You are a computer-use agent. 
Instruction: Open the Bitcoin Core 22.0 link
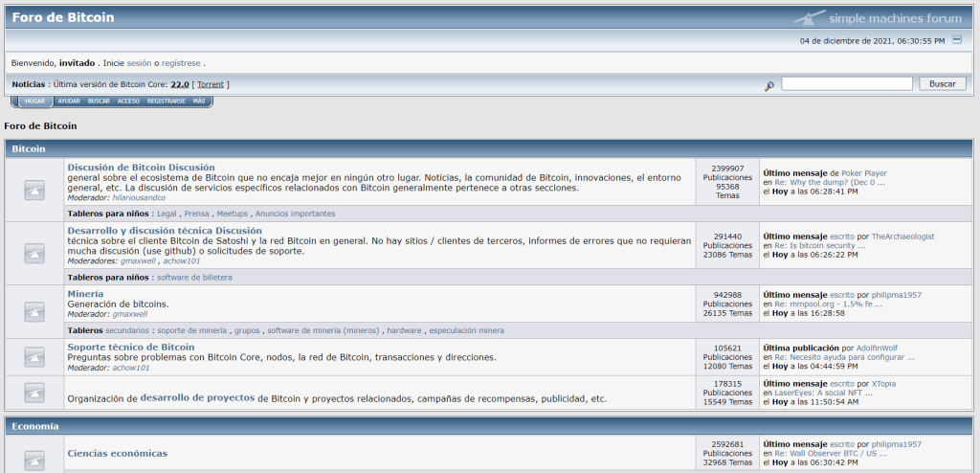(180, 84)
